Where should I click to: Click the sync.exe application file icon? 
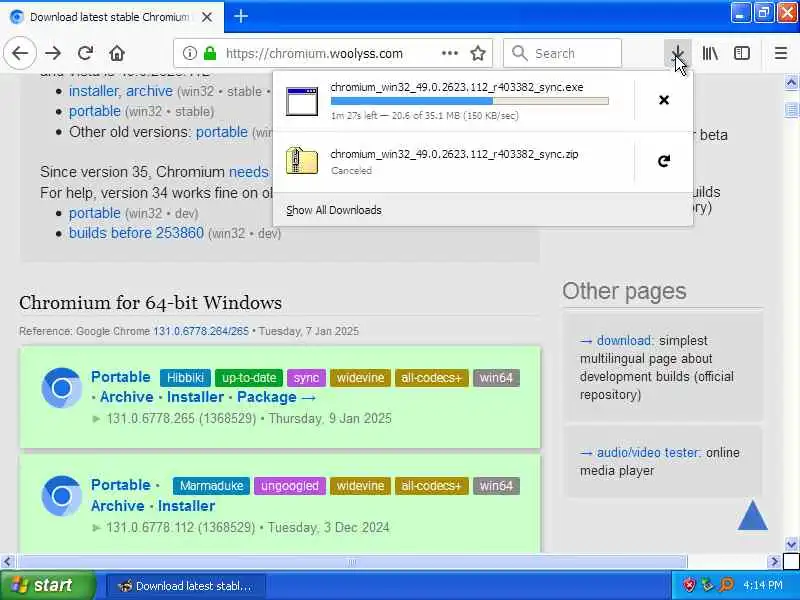click(x=302, y=101)
